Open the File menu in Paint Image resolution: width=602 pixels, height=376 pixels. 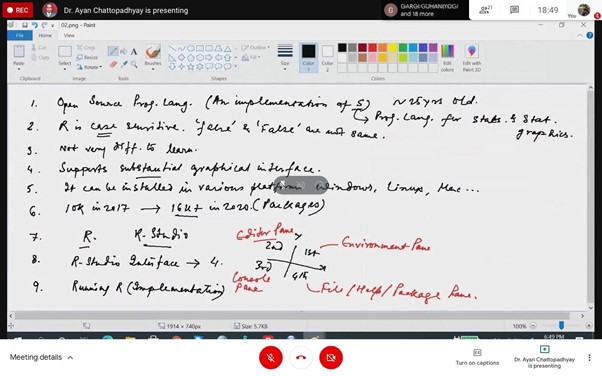(20, 35)
